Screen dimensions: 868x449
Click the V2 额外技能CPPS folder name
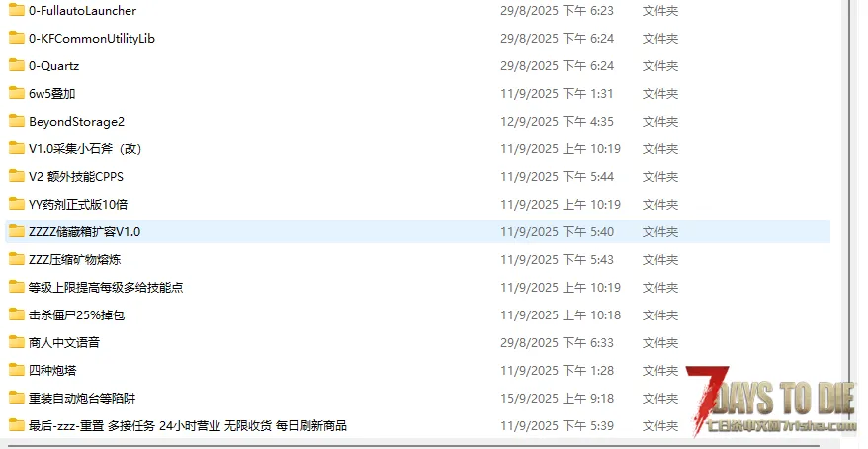pos(76,177)
